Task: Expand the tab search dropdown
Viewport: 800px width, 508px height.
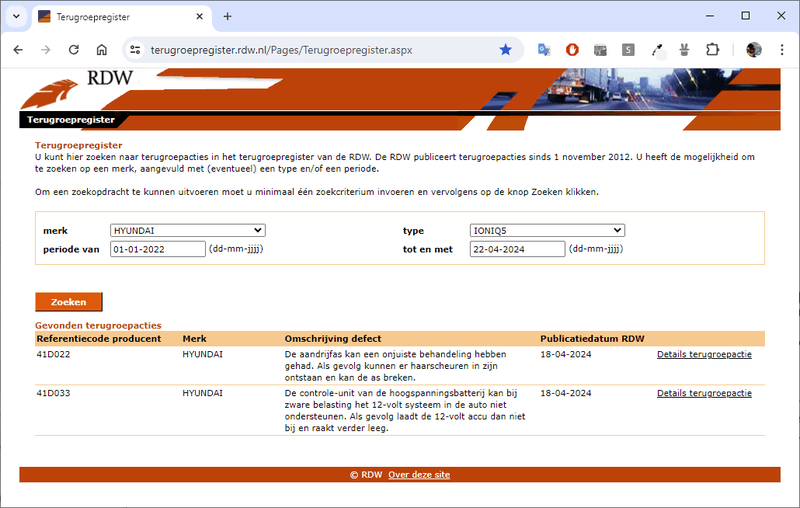Action: (x=16, y=16)
